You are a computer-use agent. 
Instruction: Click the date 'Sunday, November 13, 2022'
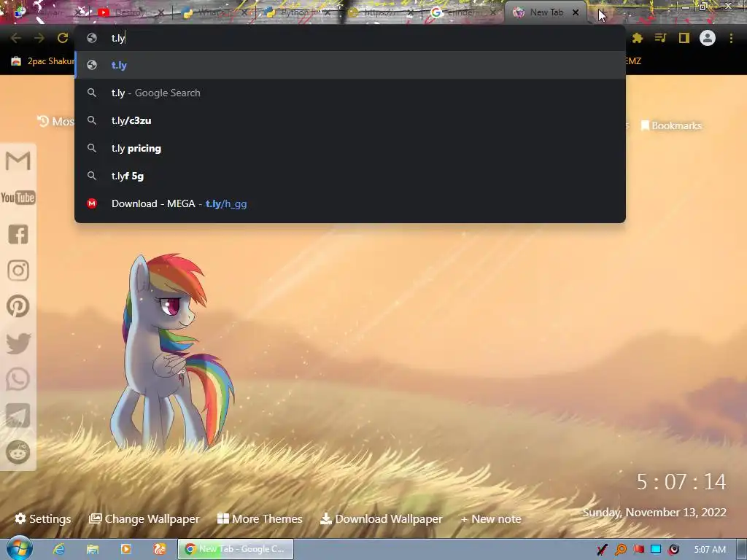(x=654, y=513)
